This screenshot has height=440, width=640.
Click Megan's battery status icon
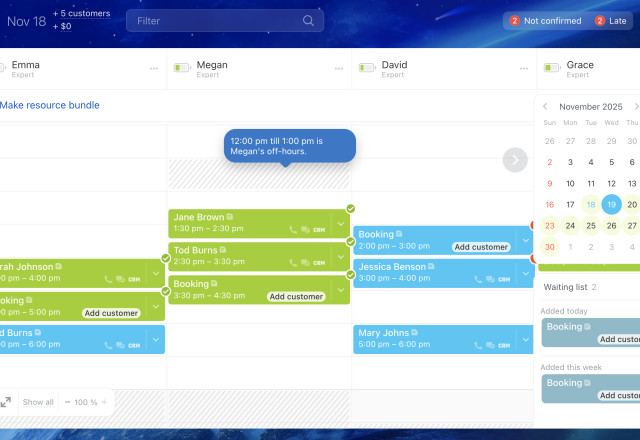pyautogui.click(x=182, y=69)
